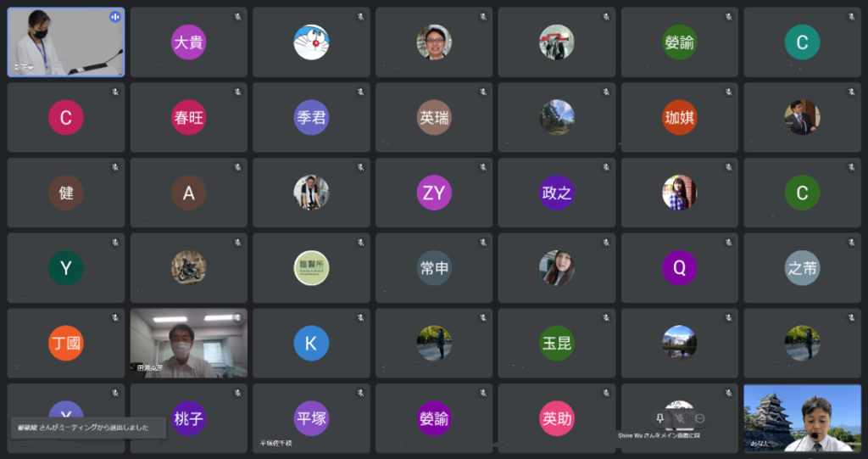868x459 pixels.
Task: Click the participant-left-meeting notification toast
Action: [x=88, y=428]
